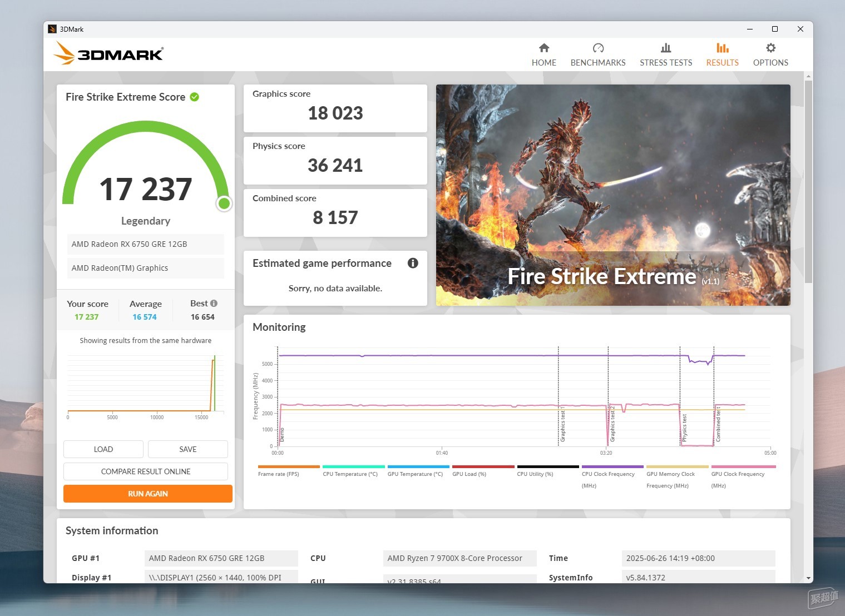845x616 pixels.
Task: Click the Best score info icon
Action: coord(214,304)
